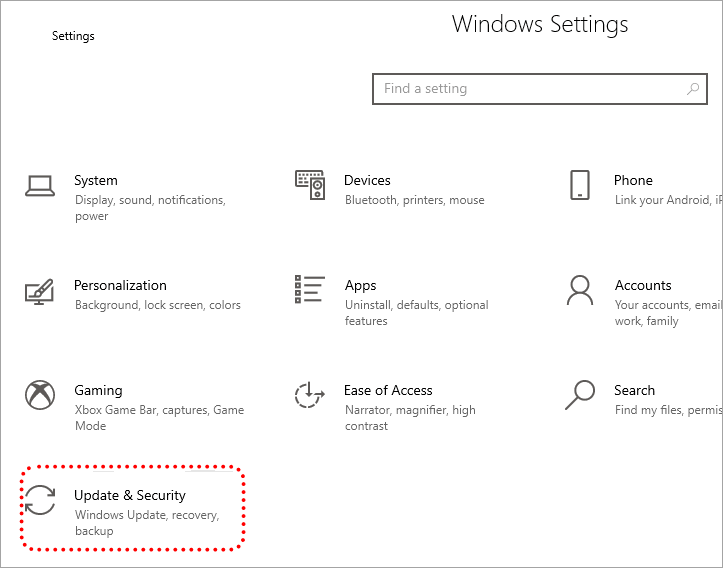Go to Devices settings label
723x568 pixels.
click(367, 181)
